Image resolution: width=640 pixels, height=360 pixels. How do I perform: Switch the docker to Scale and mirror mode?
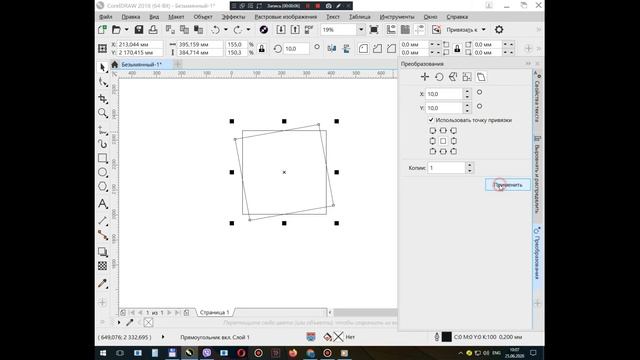click(453, 77)
